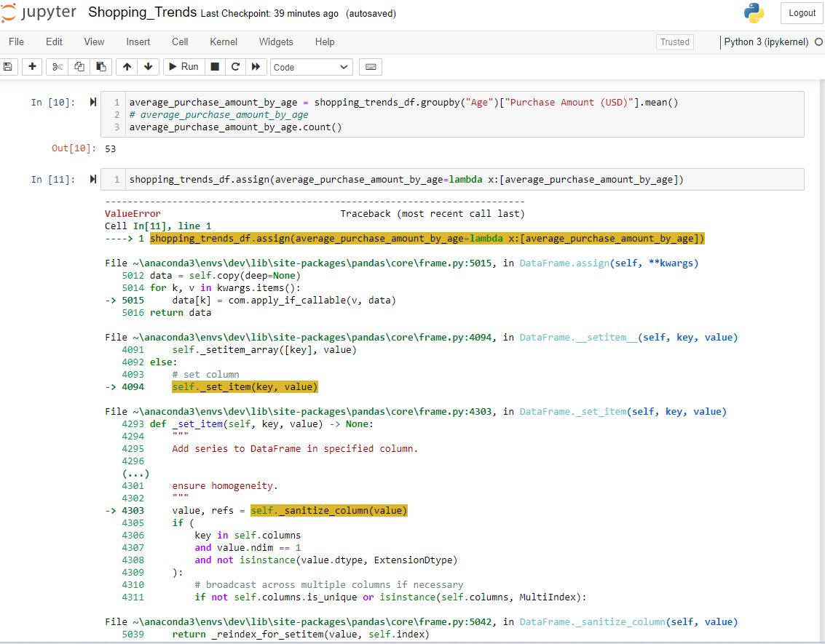825x644 pixels.
Task: Click the Trusted notebook indicator
Action: pos(674,42)
